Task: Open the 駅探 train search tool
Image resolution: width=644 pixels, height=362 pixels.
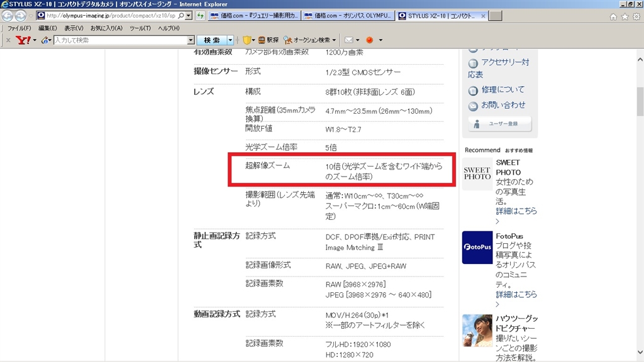Action: [x=268, y=40]
